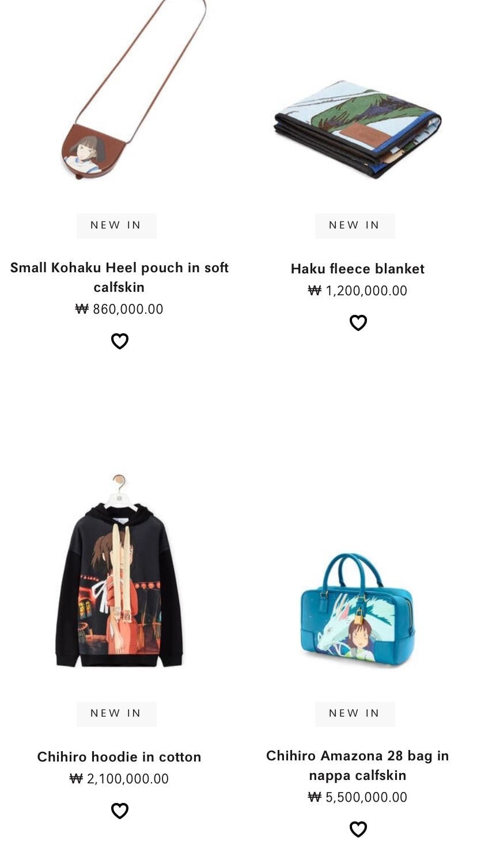
Task: Click the ₩ 2,100,000.00 hoodie price
Action: click(x=119, y=779)
